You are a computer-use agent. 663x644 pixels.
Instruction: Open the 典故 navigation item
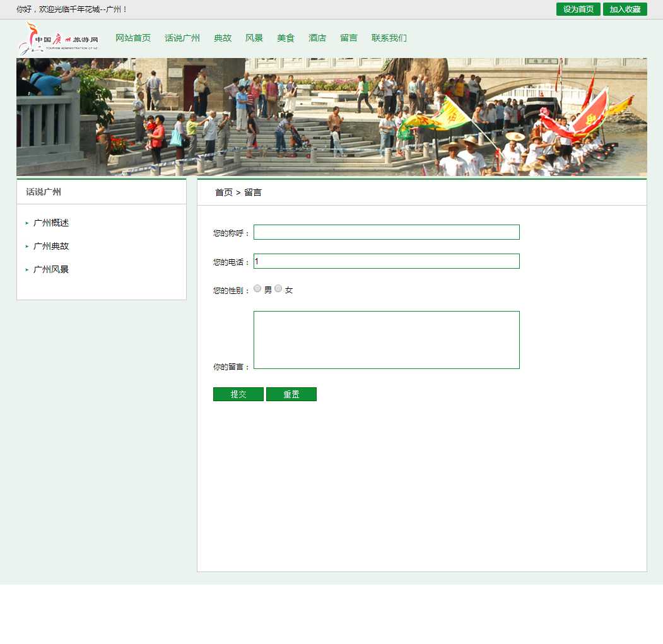(x=223, y=38)
